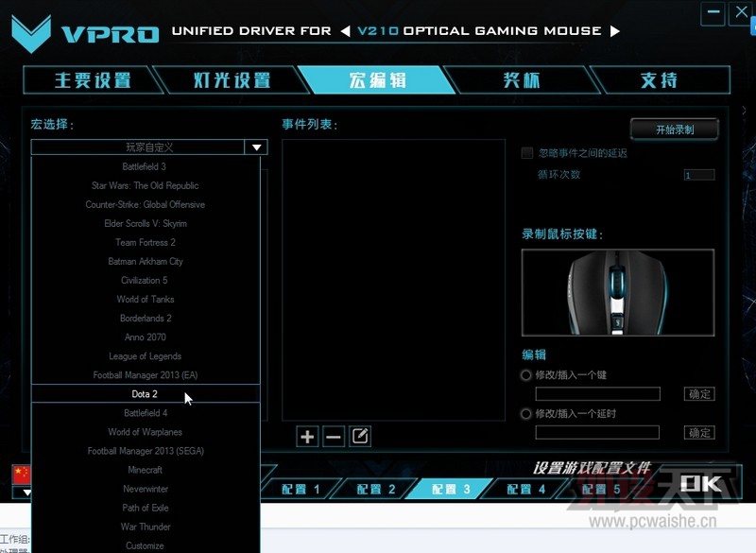This screenshot has width=756, height=553.
Task: Select Customize entry at list bottom
Action: (145, 545)
